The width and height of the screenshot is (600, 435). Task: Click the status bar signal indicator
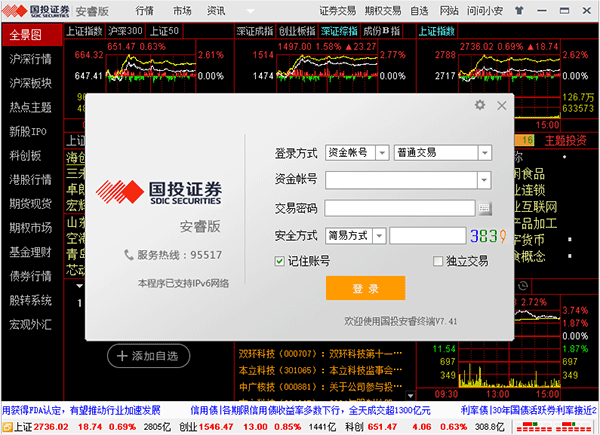[555, 427]
